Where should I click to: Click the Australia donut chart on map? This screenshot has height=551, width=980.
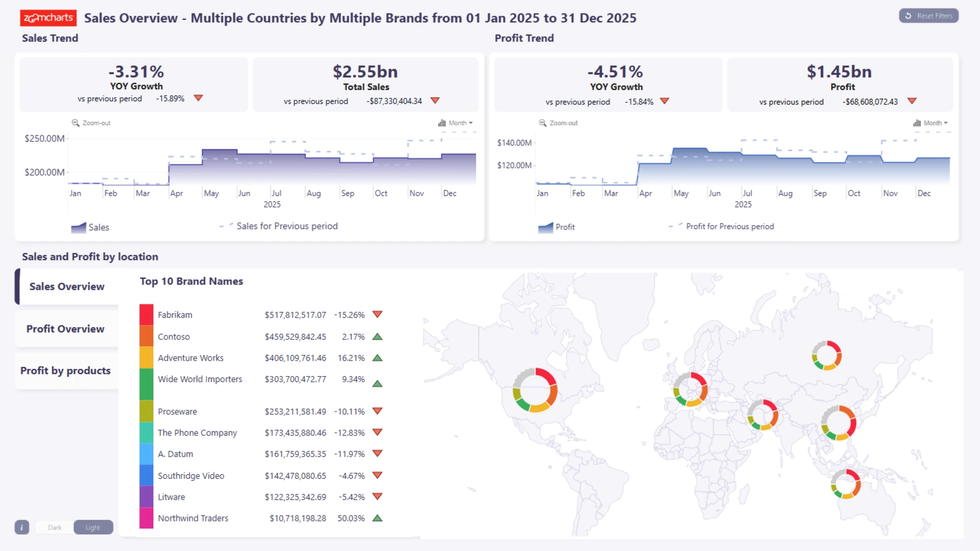[x=846, y=484]
